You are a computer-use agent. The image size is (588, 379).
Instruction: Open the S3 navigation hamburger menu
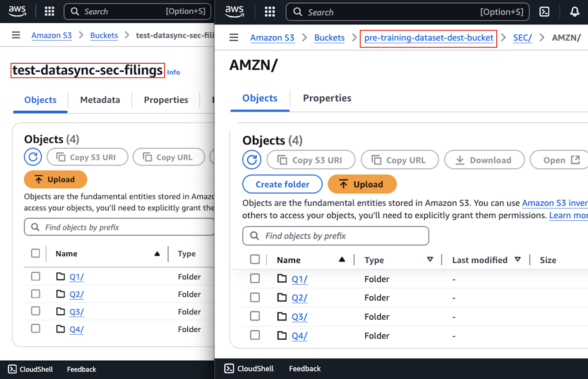tap(234, 37)
